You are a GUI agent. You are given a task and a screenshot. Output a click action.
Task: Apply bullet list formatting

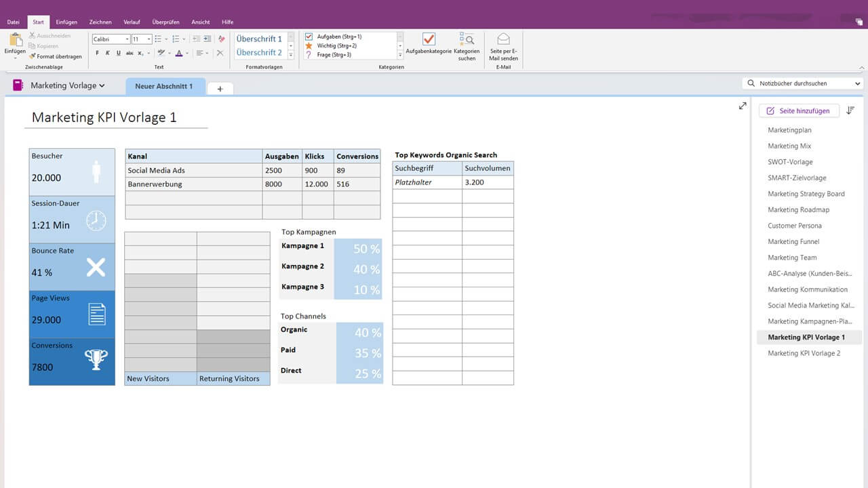pos(159,39)
